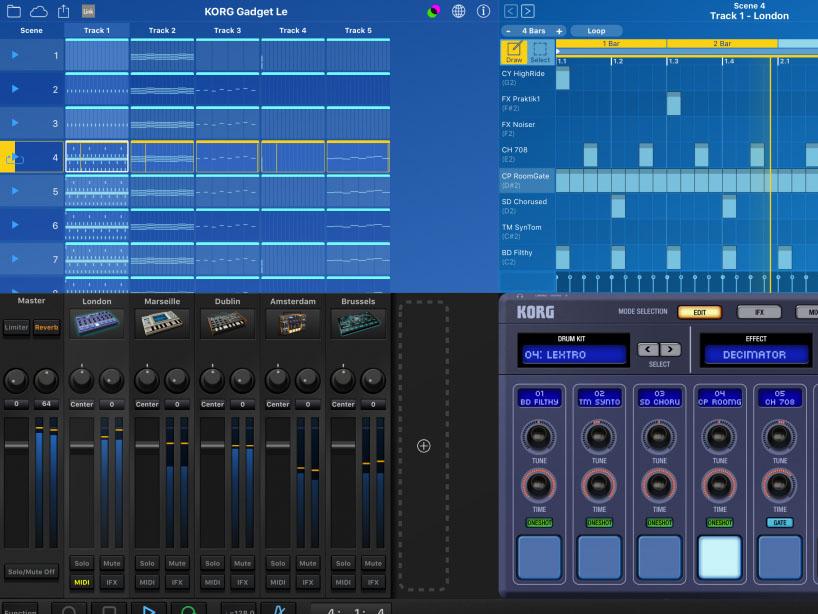Choose the Select marquee tool
This screenshot has width=818, height=614.
pos(540,53)
